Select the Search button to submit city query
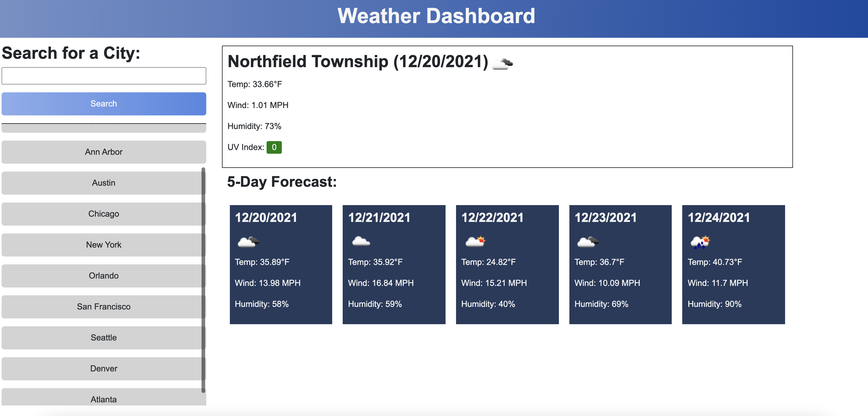Image resolution: width=868 pixels, height=416 pixels. 104,103
